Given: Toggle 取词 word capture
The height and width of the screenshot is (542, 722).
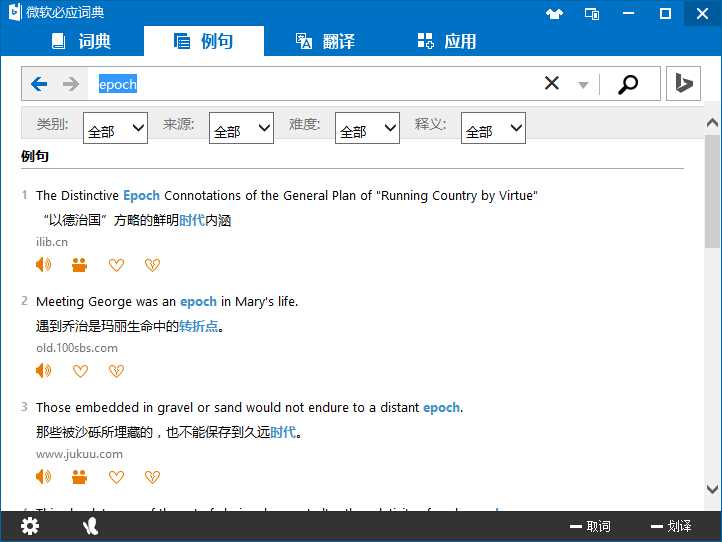Looking at the screenshot, I should (x=590, y=526).
